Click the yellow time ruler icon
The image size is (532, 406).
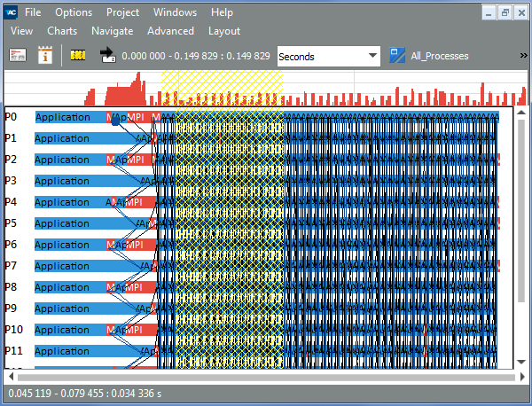tap(78, 56)
